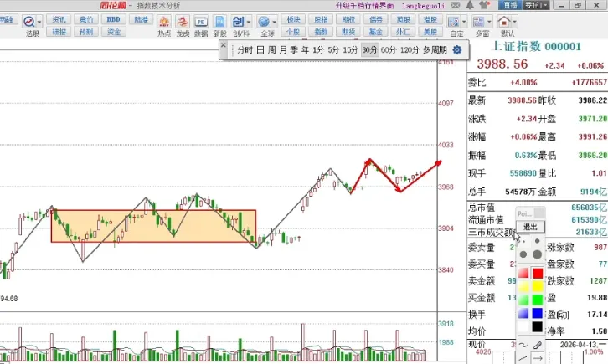Open the 默认 home icon
This screenshot has height=364, width=608.
pyautogui.click(x=504, y=22)
